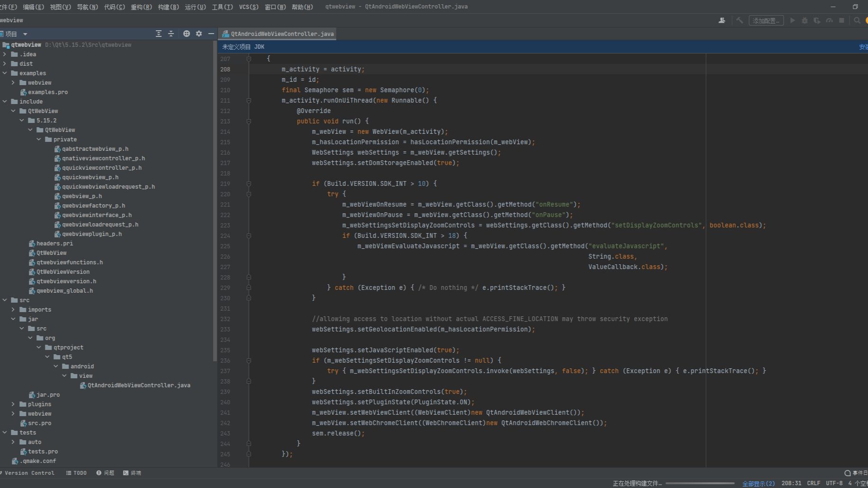Fold the block at line 207
The height and width of the screenshot is (488, 868).
248,59
